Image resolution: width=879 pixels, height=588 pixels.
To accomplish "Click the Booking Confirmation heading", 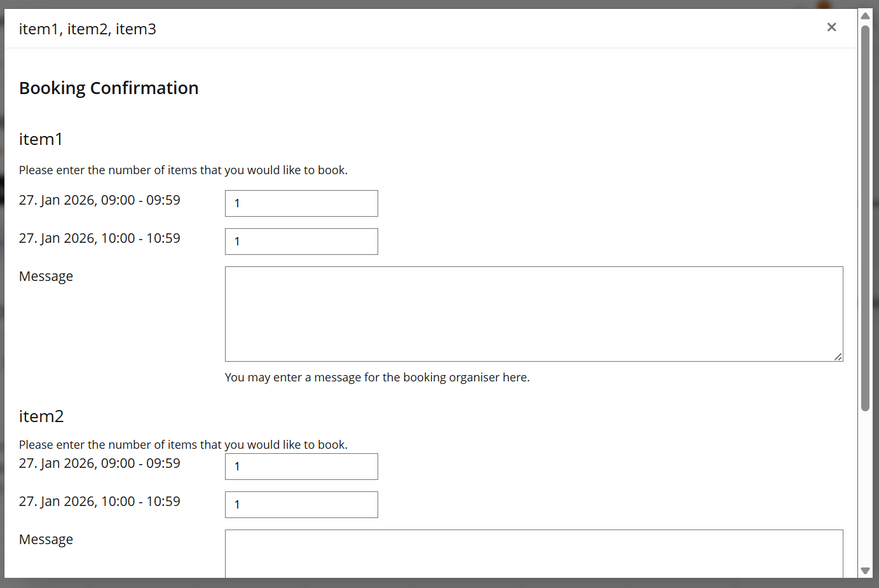I will (109, 88).
